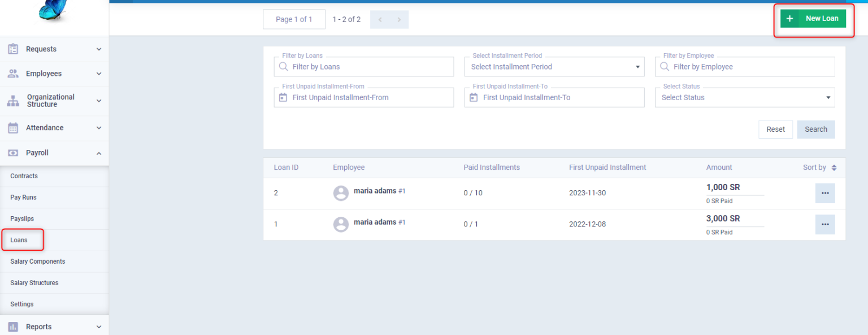Click the Amount column header

[719, 167]
